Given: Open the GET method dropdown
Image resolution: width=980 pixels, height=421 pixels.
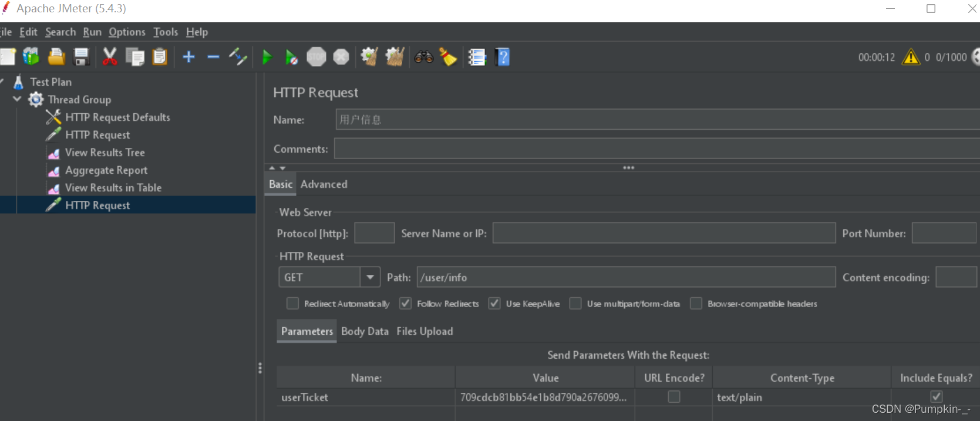Looking at the screenshot, I should coord(370,277).
